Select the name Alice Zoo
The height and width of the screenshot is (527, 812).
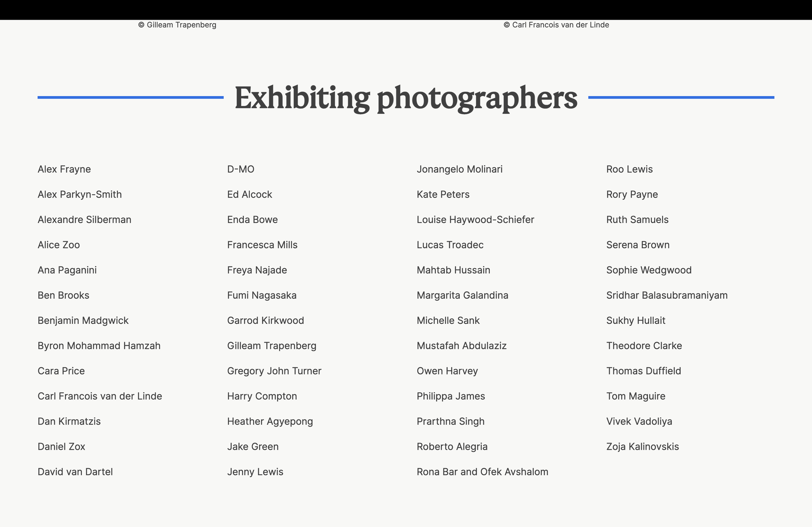point(59,245)
